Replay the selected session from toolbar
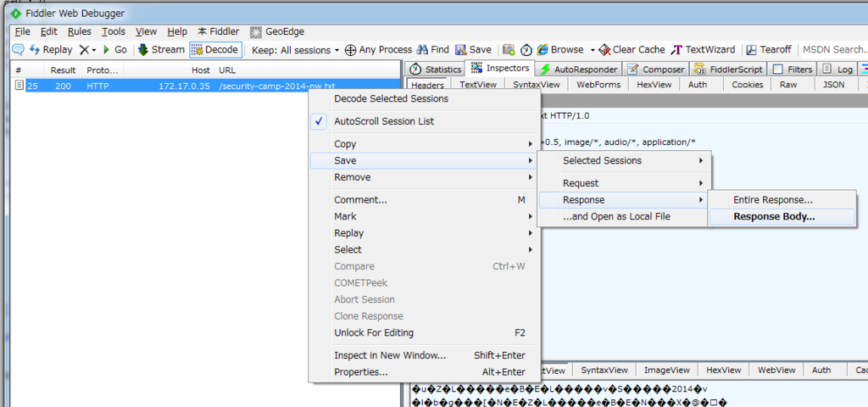Screen dimensions: 868x407 51,50
